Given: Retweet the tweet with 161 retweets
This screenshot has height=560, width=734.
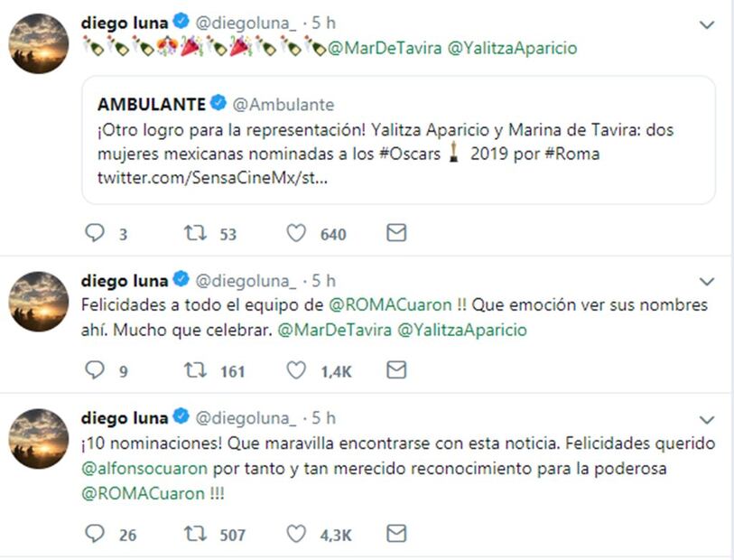Looking at the screenshot, I should (x=196, y=370).
